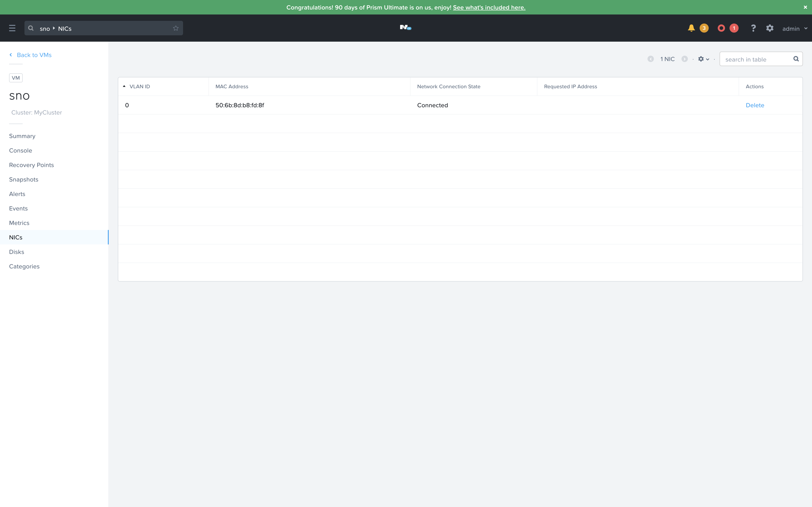This screenshot has height=507, width=812.
Task: Go to next page of NICs
Action: (684, 59)
